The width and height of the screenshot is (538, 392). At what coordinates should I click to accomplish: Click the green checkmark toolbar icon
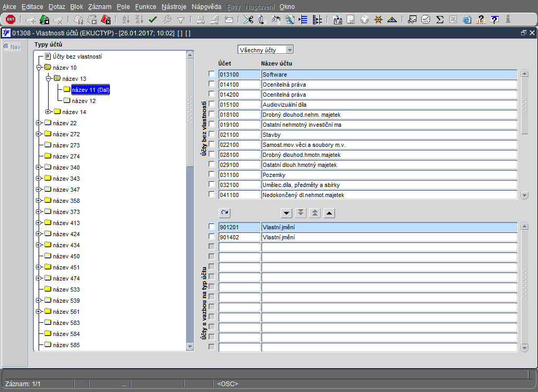point(153,20)
